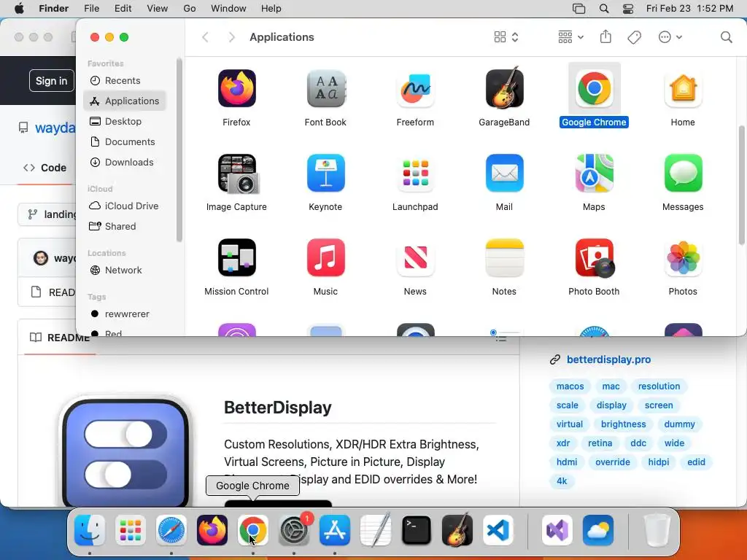Click the Edit Tags toolbar icon
The height and width of the screenshot is (560, 747).
pos(634,37)
